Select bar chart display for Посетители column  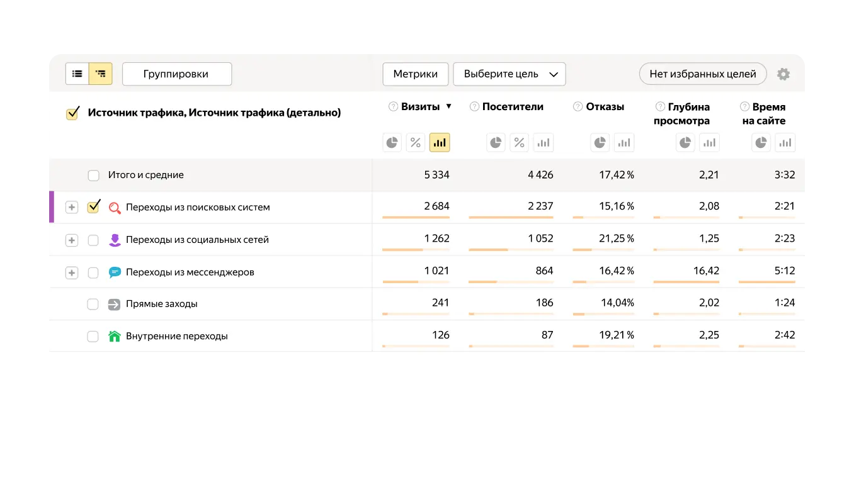[543, 142]
